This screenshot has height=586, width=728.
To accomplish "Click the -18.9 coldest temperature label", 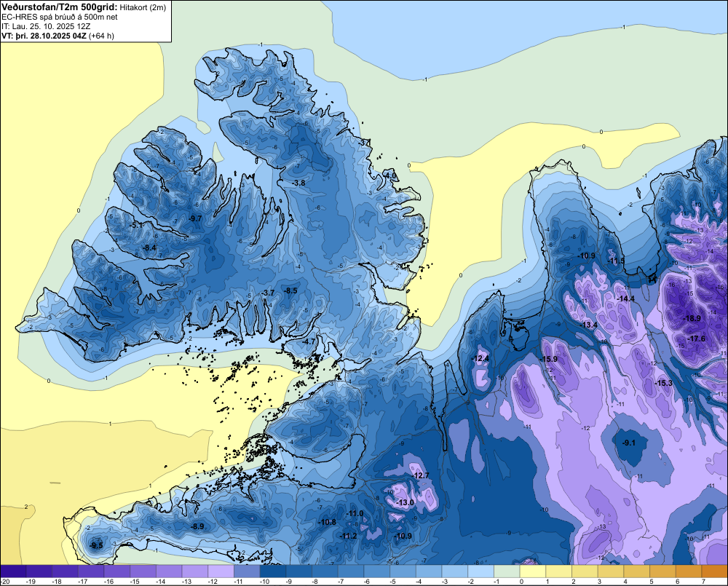I will click(x=692, y=319).
